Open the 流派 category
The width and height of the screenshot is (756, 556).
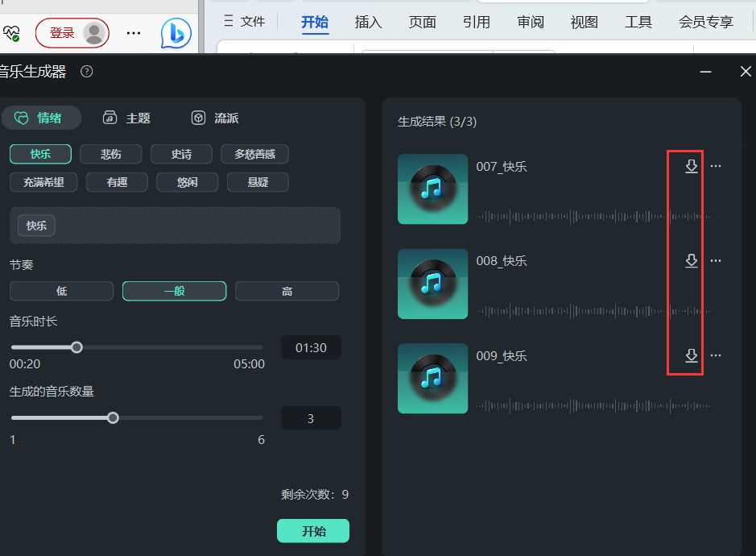198,118
